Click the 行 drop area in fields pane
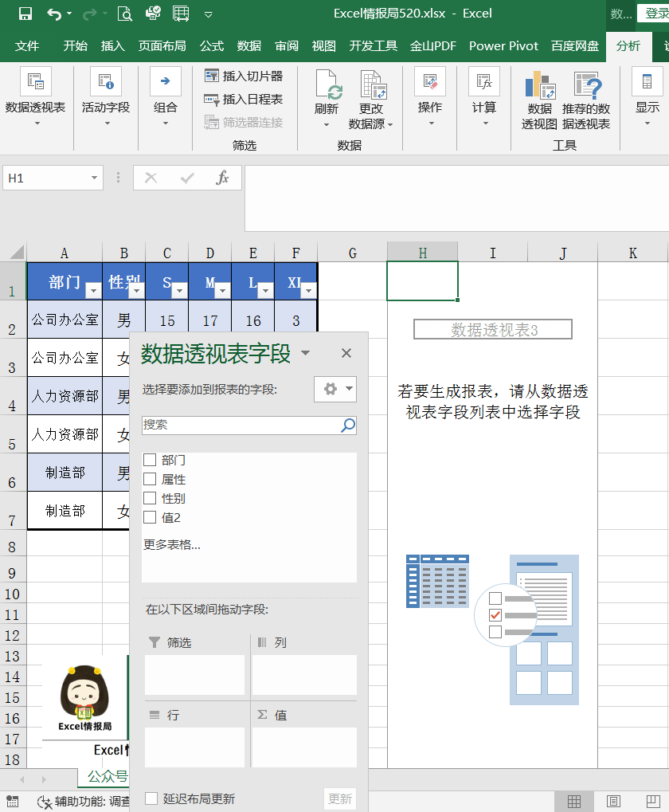669x812 pixels. click(x=194, y=747)
